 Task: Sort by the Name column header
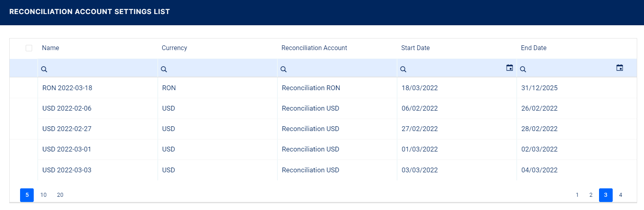51,48
